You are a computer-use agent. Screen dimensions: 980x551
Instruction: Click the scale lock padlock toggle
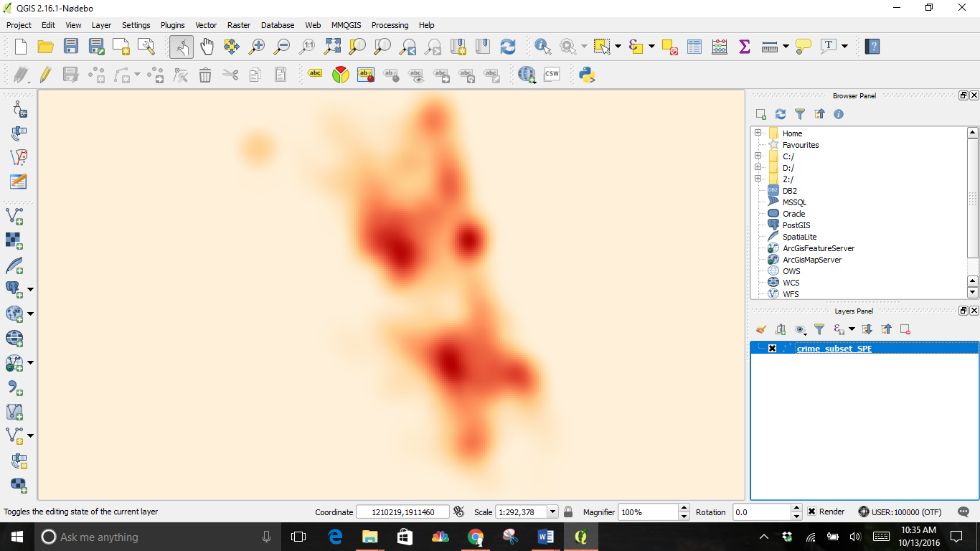pyautogui.click(x=567, y=512)
